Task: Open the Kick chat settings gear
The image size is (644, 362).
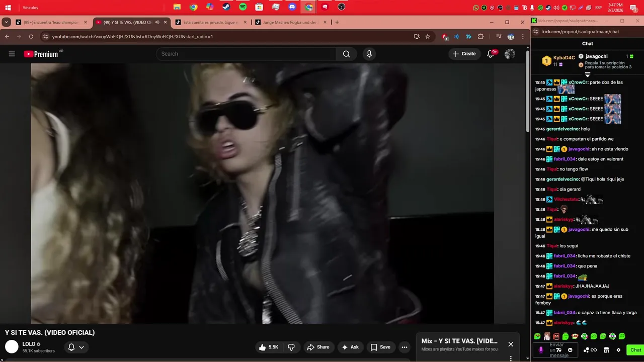Action: pyautogui.click(x=618, y=350)
